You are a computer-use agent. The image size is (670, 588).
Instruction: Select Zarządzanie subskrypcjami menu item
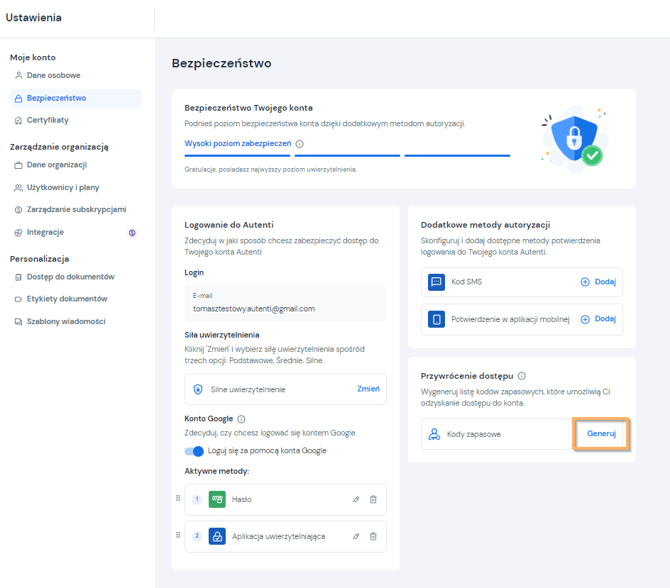[76, 209]
